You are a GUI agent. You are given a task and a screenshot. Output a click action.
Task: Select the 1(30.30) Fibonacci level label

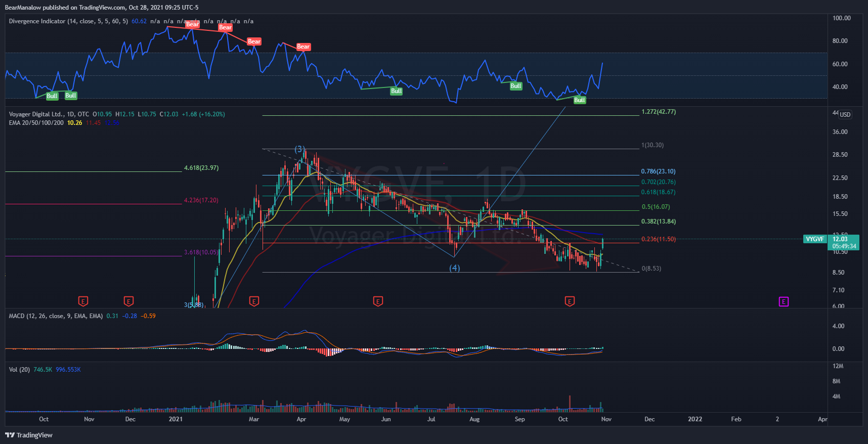tap(653, 145)
